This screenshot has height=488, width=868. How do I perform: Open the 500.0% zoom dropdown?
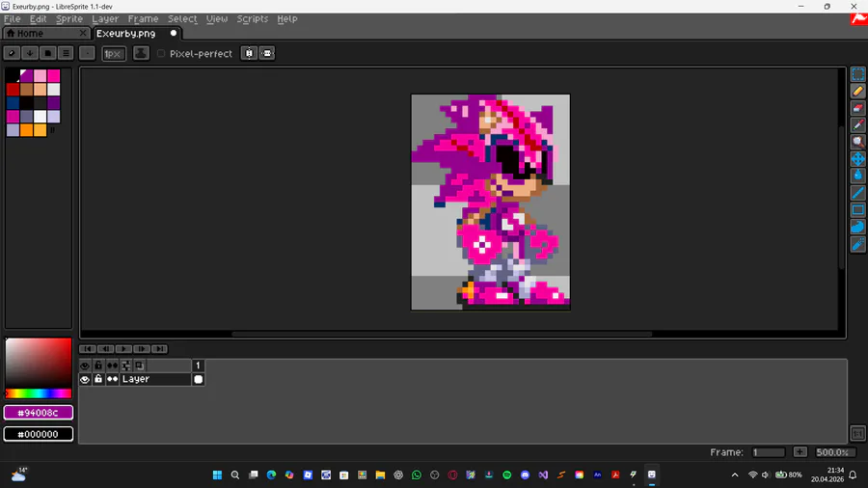point(835,452)
